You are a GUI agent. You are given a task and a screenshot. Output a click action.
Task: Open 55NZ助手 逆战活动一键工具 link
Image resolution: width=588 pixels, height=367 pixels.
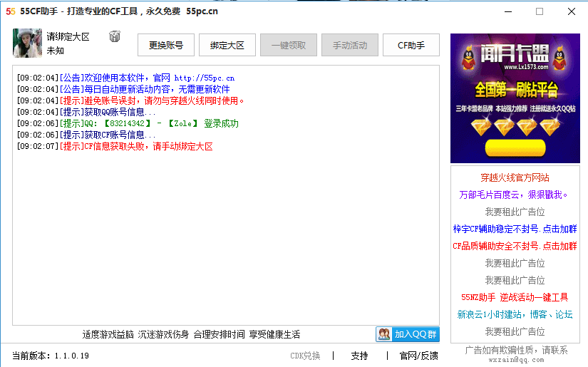pos(515,297)
